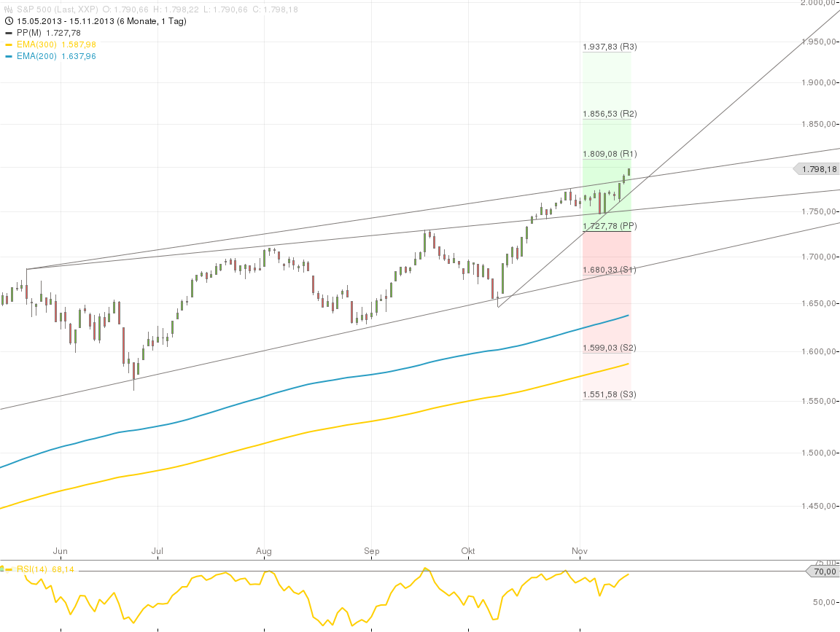This screenshot has height=632, width=840.
Task: Click the 1.937,83 (R3) resistance label
Action: click(609, 46)
